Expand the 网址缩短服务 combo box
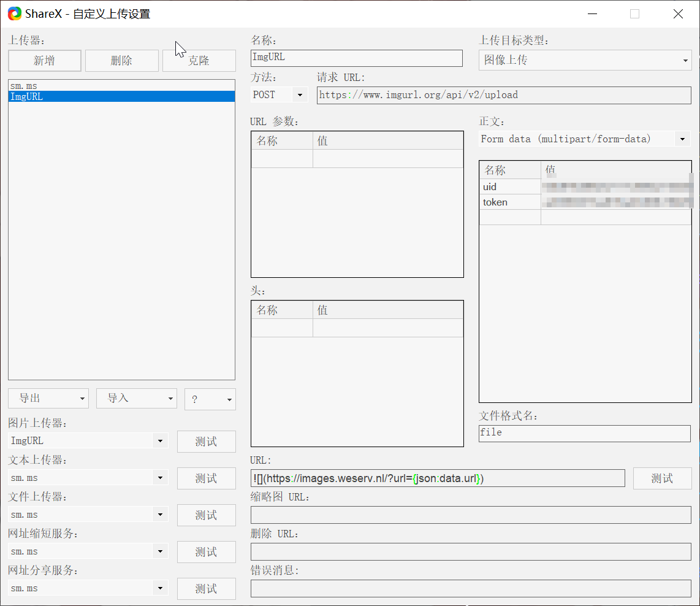 tap(88, 551)
